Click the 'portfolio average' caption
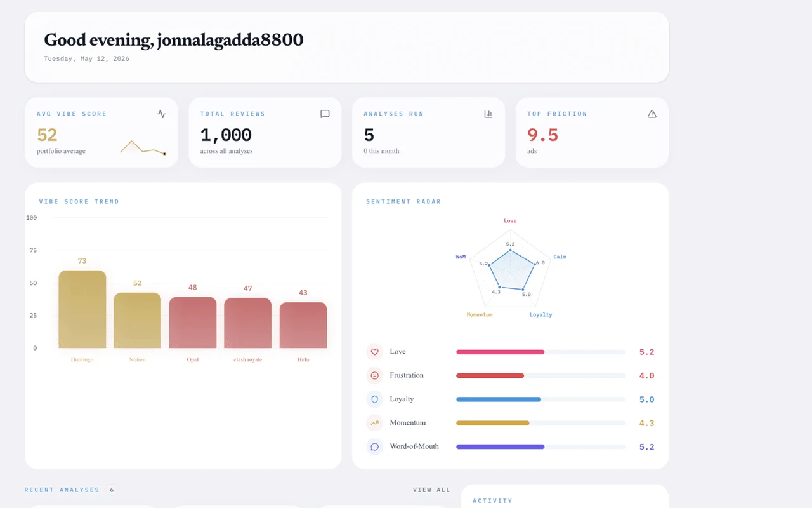Image resolution: width=812 pixels, height=508 pixels. pyautogui.click(x=61, y=151)
